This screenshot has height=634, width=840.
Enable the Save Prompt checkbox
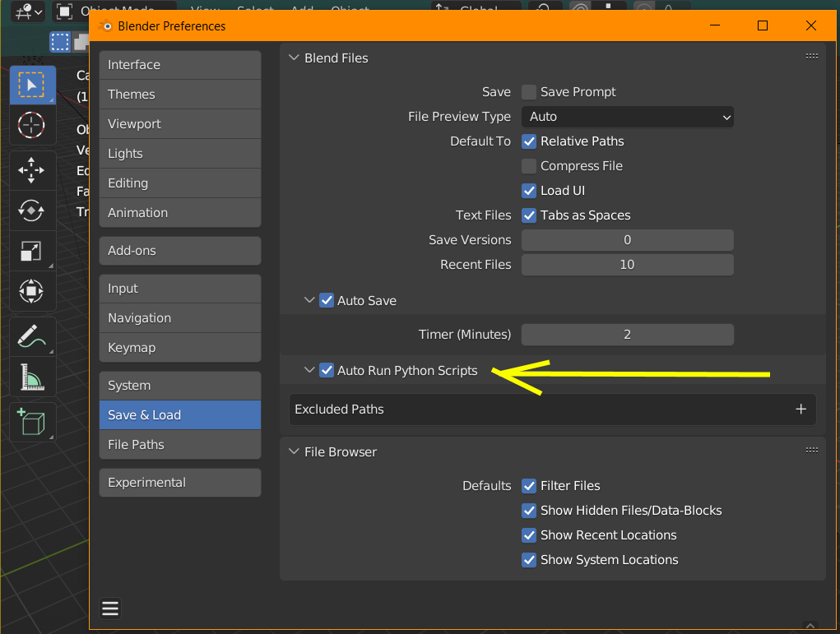point(529,92)
